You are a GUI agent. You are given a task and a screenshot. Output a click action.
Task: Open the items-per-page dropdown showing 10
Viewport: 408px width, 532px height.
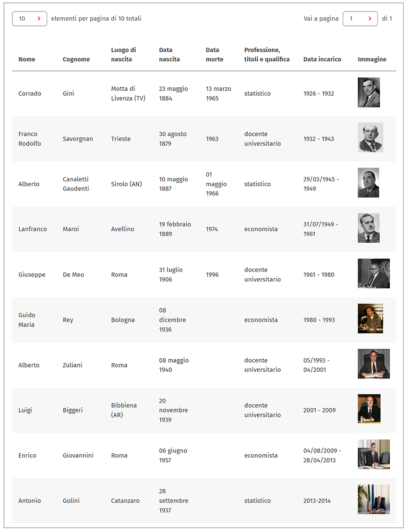30,19
